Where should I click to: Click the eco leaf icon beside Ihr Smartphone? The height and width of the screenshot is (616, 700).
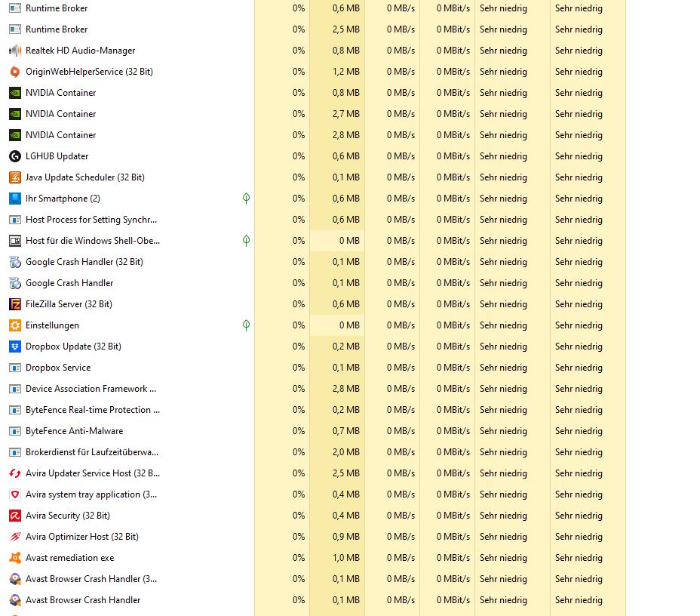tap(246, 199)
